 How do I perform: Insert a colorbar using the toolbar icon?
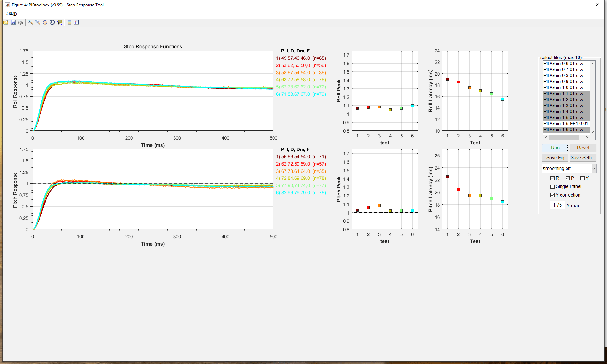69,22
